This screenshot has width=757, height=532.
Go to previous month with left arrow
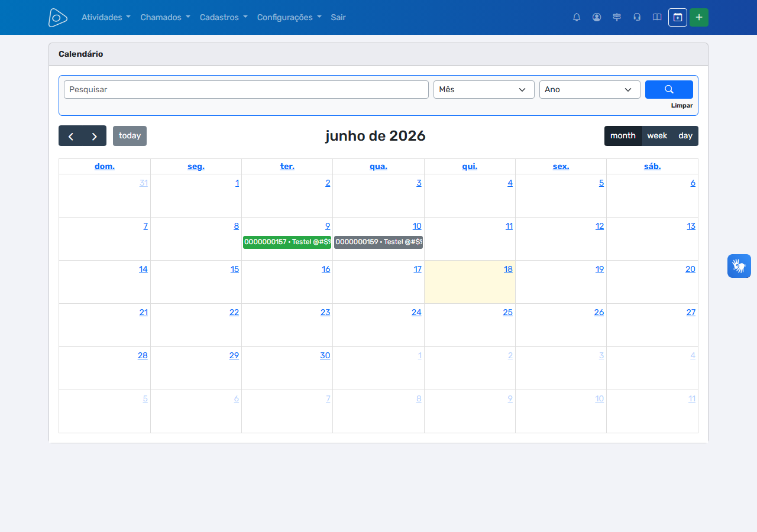pyautogui.click(x=71, y=136)
